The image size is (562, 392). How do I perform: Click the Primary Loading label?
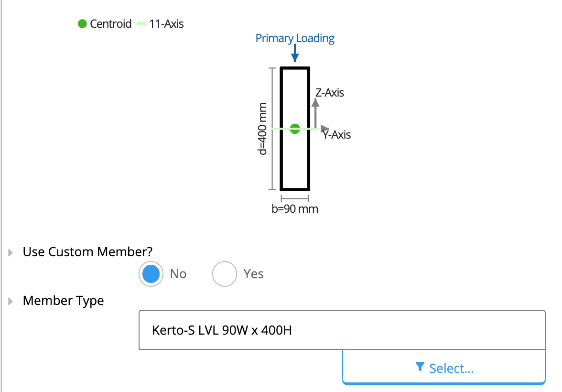[x=294, y=38]
